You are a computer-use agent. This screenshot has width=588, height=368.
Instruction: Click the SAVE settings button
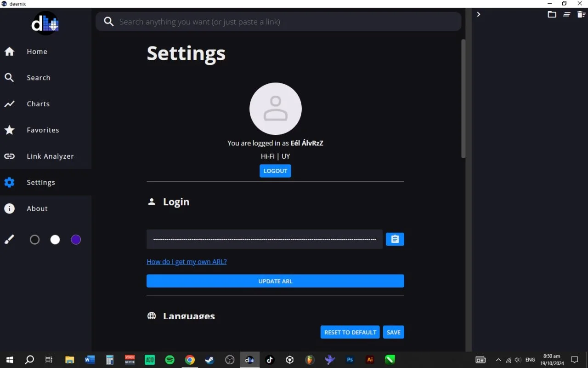tap(394, 332)
